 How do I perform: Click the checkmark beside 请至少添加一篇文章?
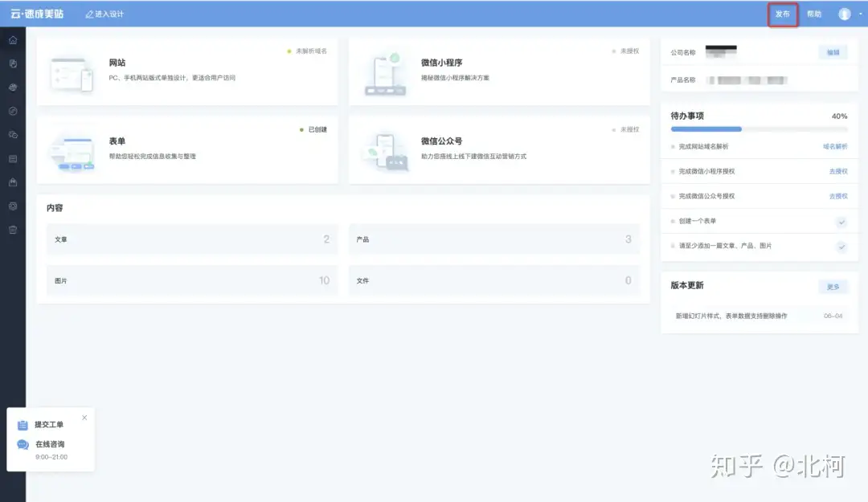841,247
